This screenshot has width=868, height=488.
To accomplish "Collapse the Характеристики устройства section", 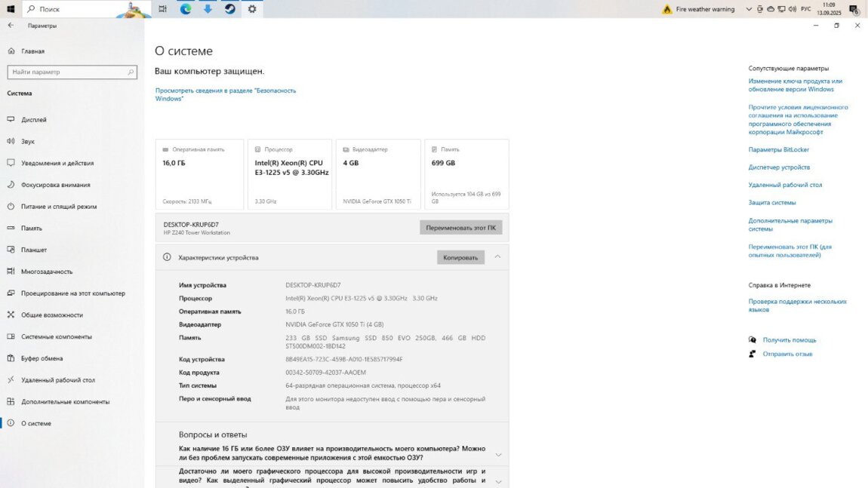I will tap(497, 257).
